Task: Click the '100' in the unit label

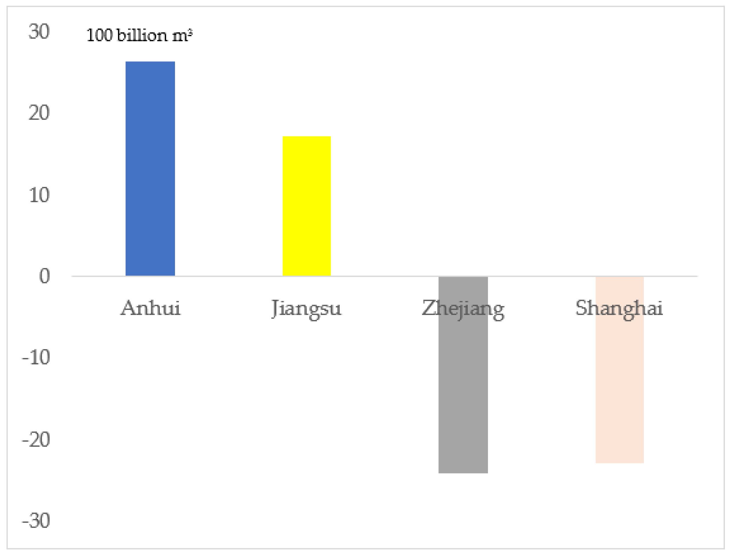Action: pyautogui.click(x=99, y=35)
